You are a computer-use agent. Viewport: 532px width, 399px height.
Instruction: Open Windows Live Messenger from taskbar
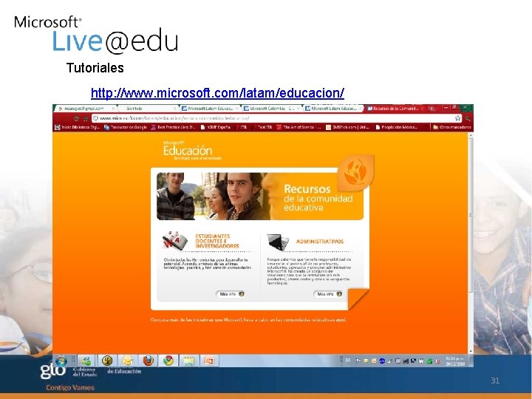click(86, 361)
